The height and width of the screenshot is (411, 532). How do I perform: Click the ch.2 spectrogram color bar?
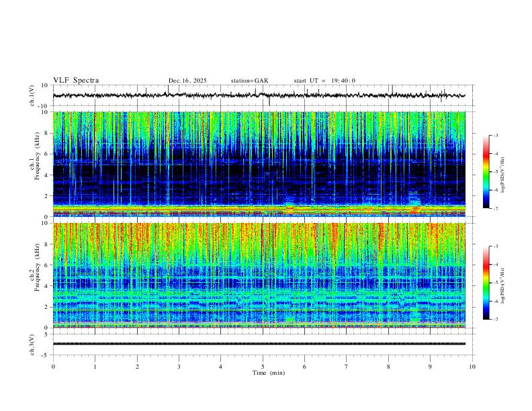(486, 283)
